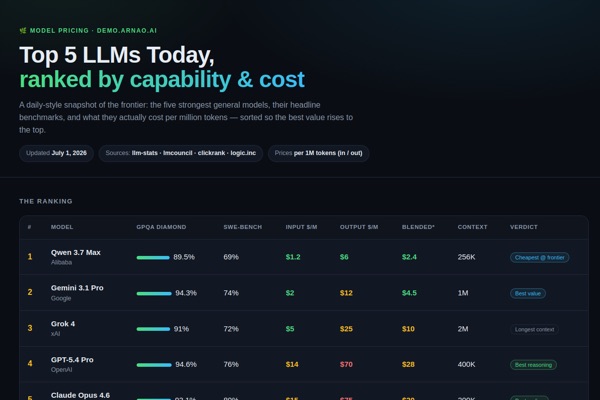Click the $70 output price
This screenshot has height=400, width=600.
click(x=346, y=365)
